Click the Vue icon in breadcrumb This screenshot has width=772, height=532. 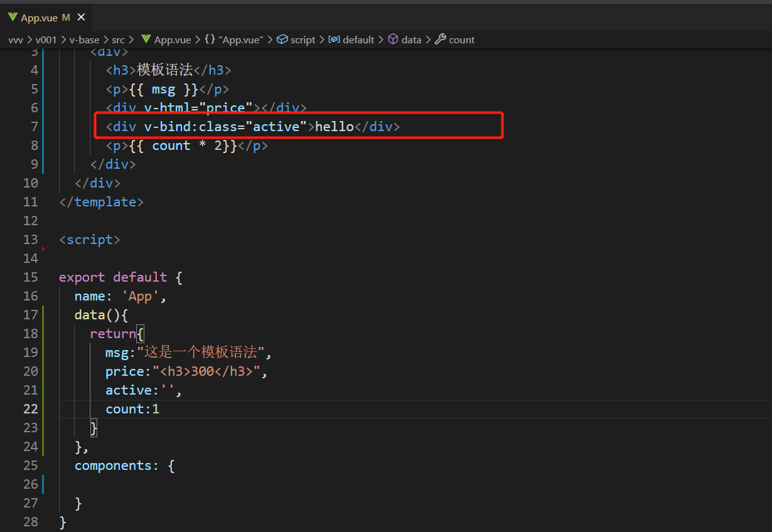[x=146, y=40]
